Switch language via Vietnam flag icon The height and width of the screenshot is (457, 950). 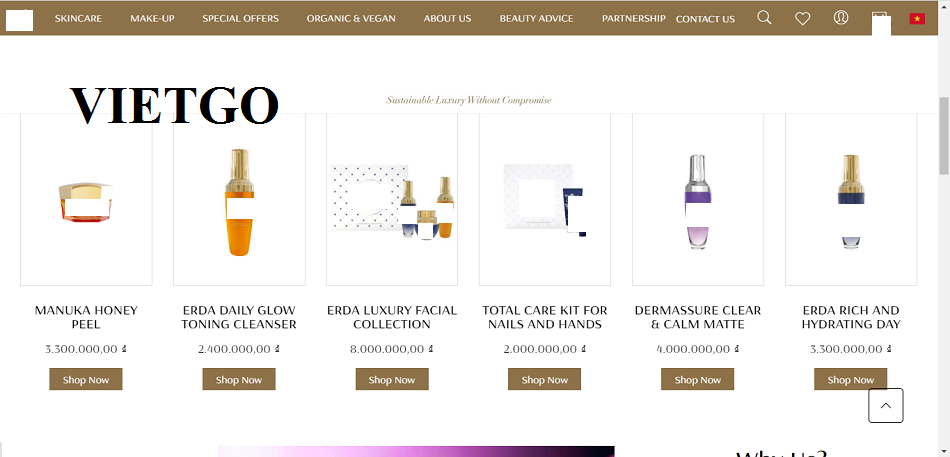(917, 19)
